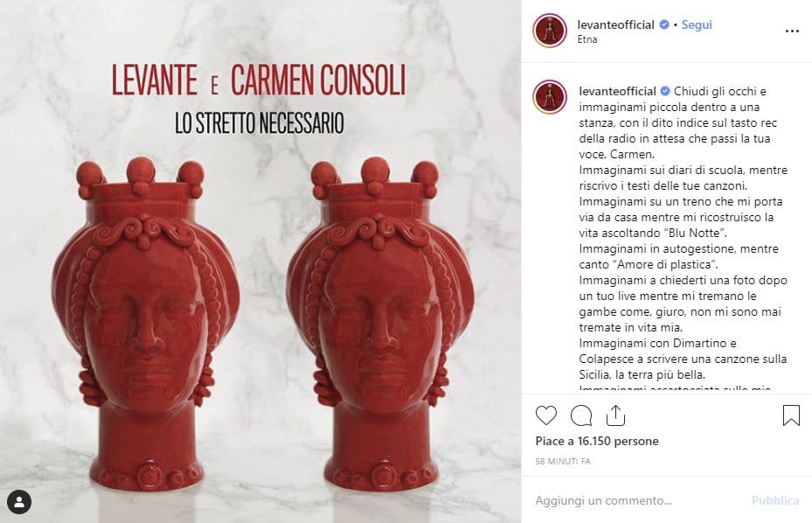Open the avatar beside the caption
The image size is (812, 523).
tap(550, 97)
